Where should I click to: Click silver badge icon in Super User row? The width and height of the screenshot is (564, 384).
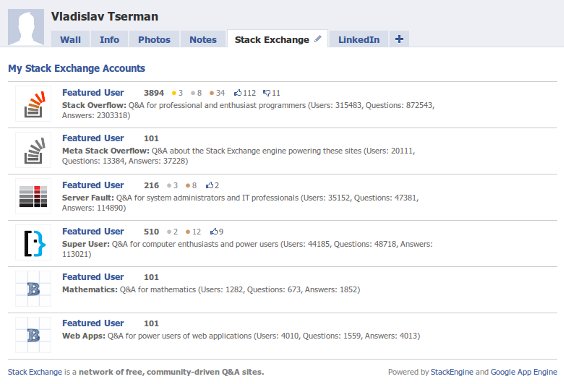tap(169, 232)
